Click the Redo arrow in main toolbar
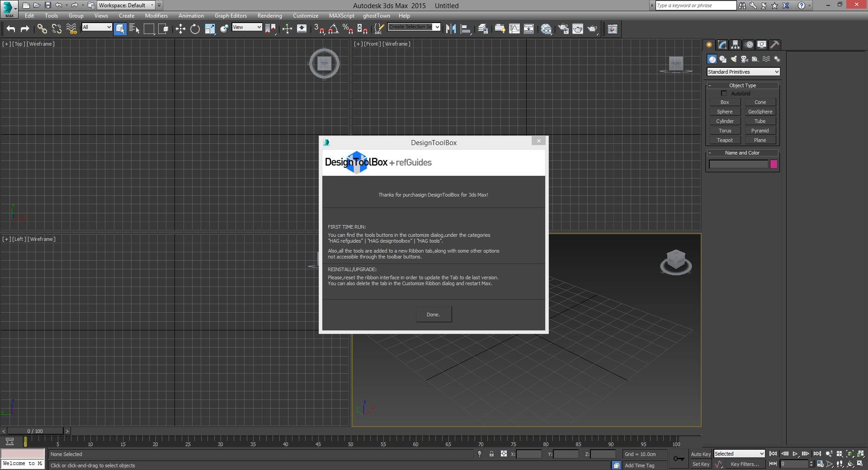Viewport: 868px width, 470px height. tap(25, 29)
